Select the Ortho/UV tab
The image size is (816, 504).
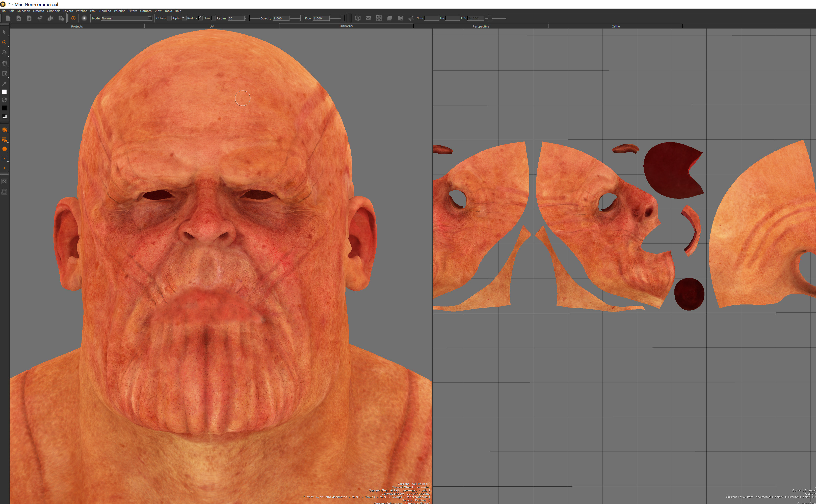point(347,26)
